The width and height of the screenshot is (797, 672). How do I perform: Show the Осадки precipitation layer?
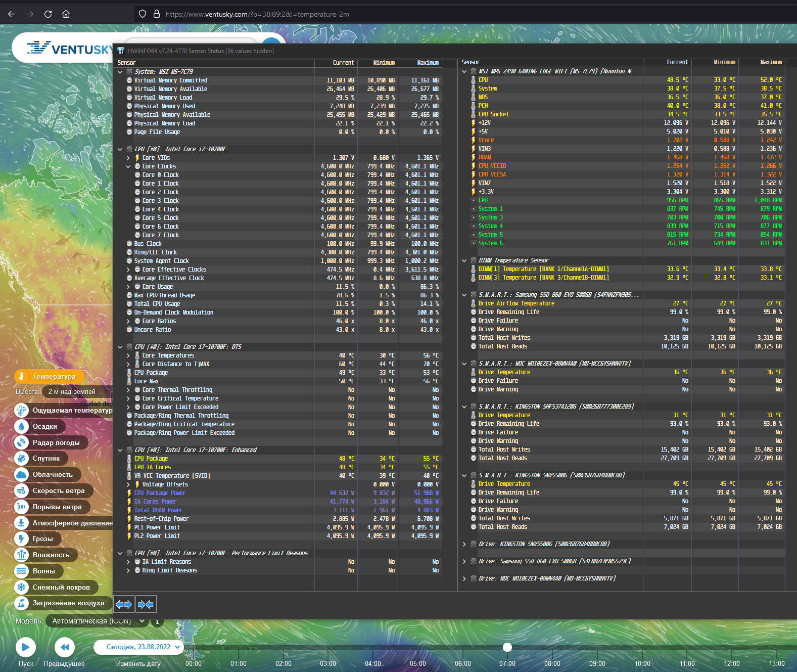tap(39, 426)
